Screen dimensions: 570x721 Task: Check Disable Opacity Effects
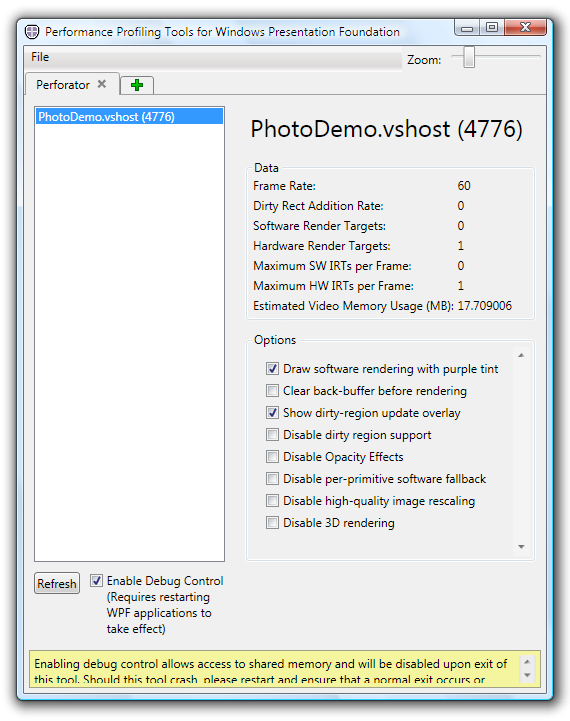coord(272,457)
